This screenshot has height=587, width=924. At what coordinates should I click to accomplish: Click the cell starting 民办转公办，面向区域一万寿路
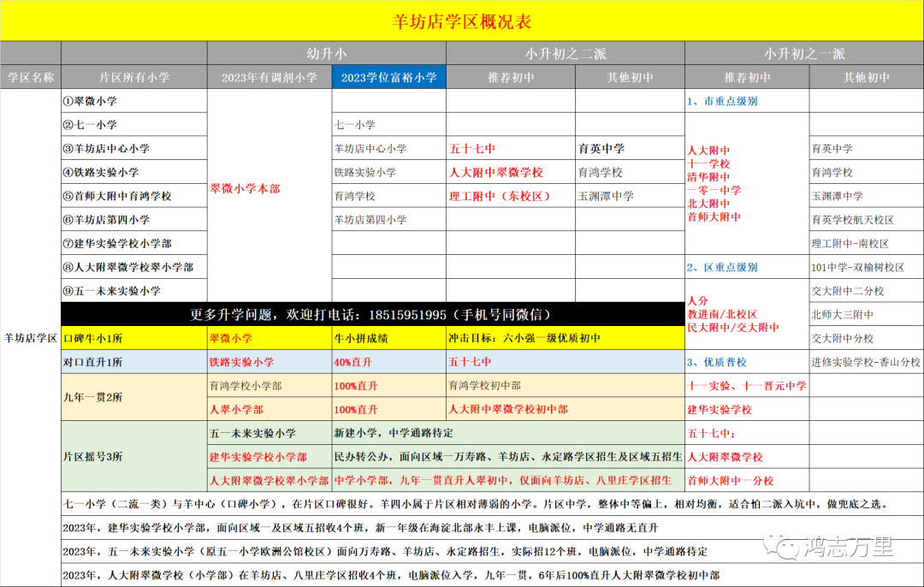point(508,457)
